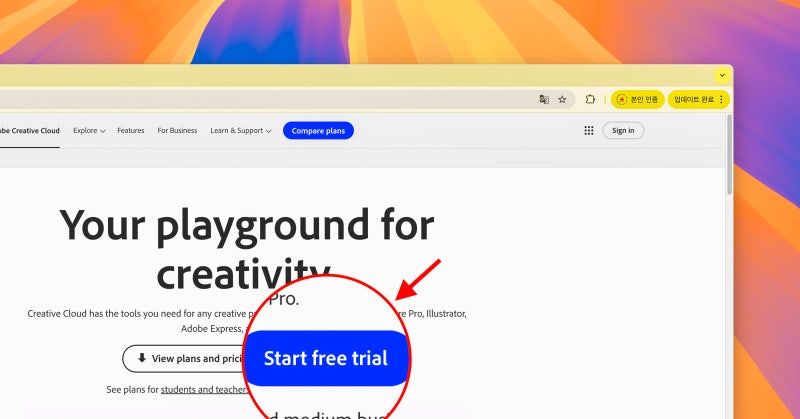Screen dimensions: 800x419
Task: Open the browser extensions puzzle icon
Action: tap(590, 100)
